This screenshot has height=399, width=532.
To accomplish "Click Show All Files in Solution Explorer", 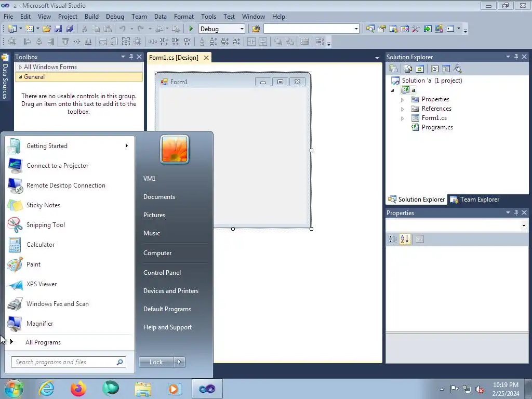I will 408,69.
